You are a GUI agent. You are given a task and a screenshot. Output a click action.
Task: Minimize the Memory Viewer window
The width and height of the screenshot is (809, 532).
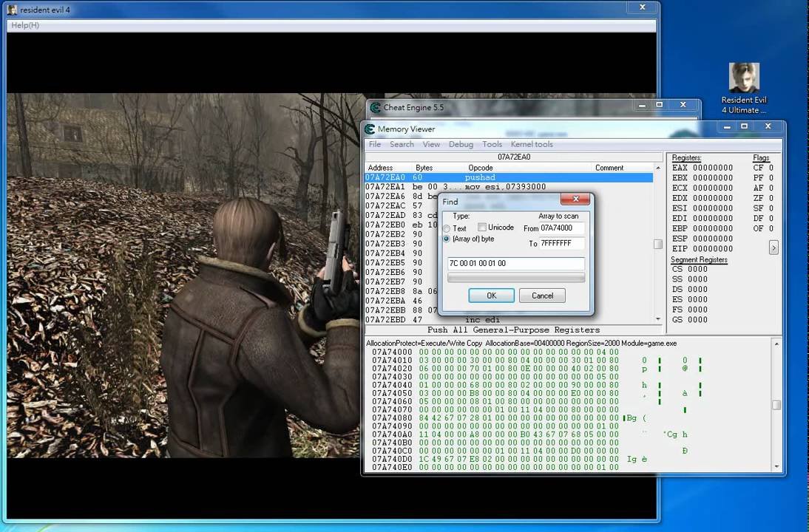[727, 126]
